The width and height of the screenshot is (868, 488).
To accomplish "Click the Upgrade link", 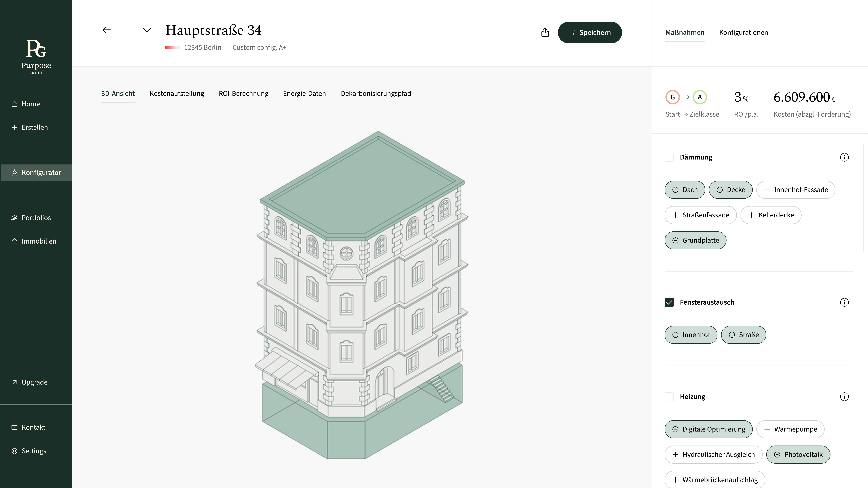I will coord(30,382).
